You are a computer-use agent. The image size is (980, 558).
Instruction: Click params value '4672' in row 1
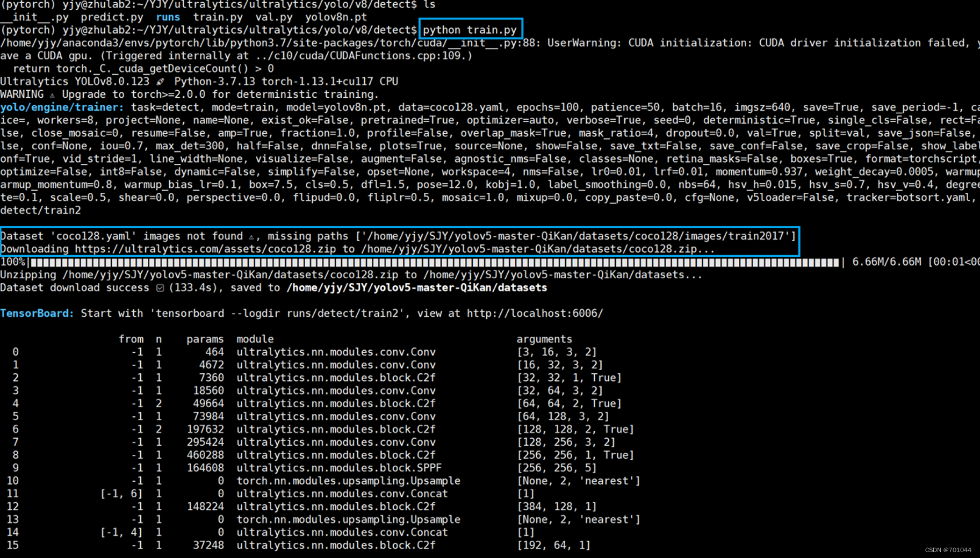click(x=211, y=365)
